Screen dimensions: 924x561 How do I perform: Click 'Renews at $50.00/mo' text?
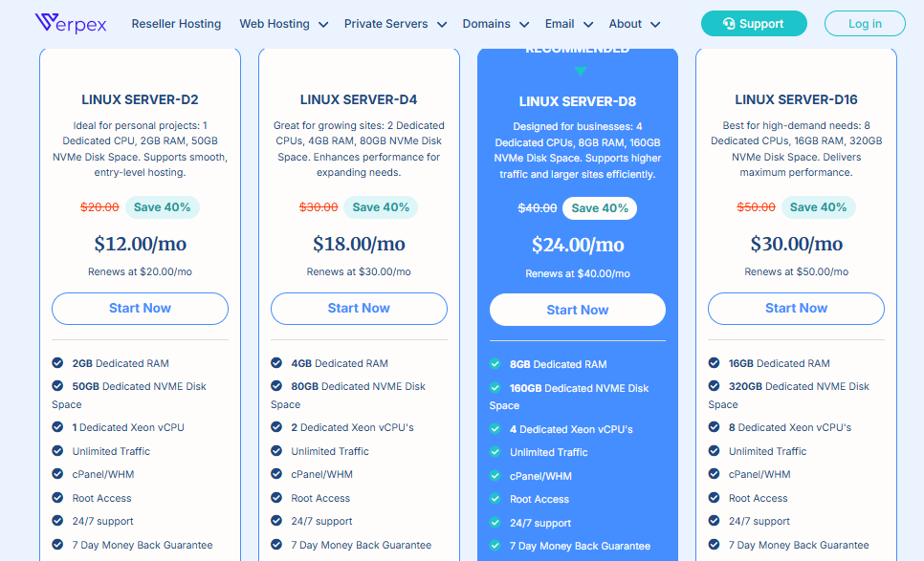(796, 271)
